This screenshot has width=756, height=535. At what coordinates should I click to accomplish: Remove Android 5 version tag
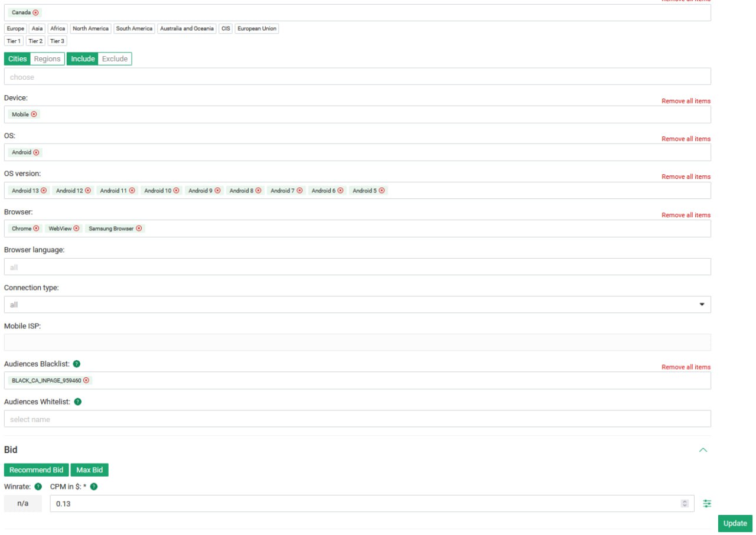[x=382, y=191]
